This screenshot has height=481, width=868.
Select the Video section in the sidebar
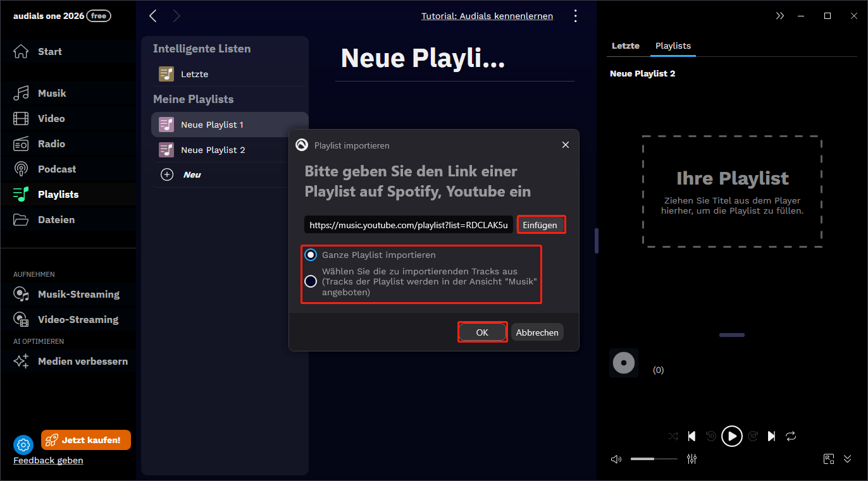point(51,118)
